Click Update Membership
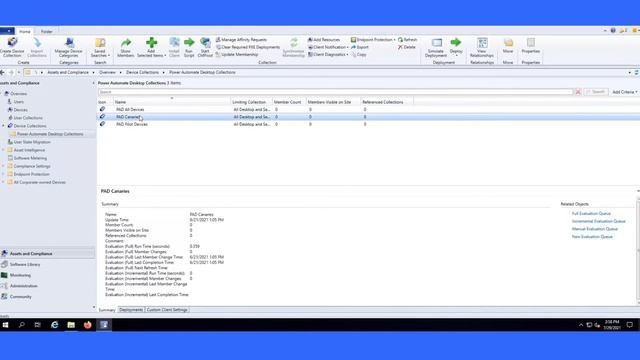Image resolution: width=640 pixels, height=360 pixels. tap(237, 55)
